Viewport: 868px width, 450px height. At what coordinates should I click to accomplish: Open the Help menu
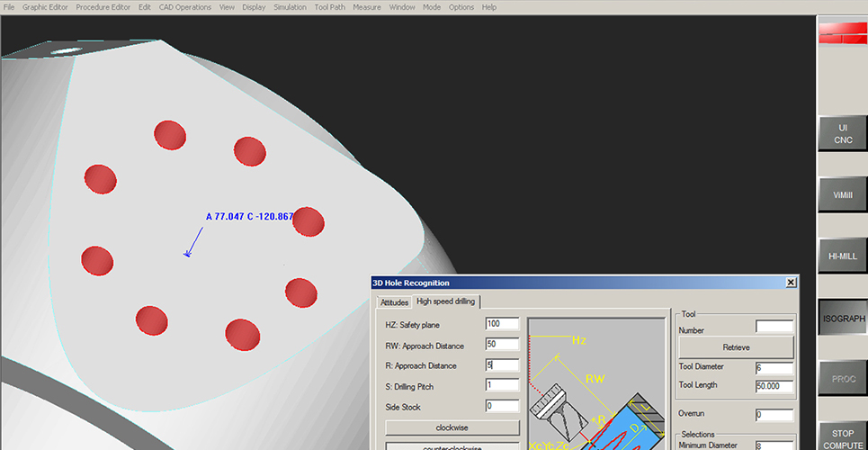coord(488,7)
